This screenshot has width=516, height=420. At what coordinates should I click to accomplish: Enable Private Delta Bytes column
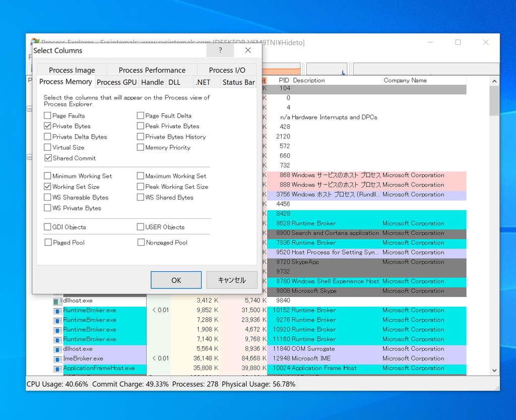(47, 137)
